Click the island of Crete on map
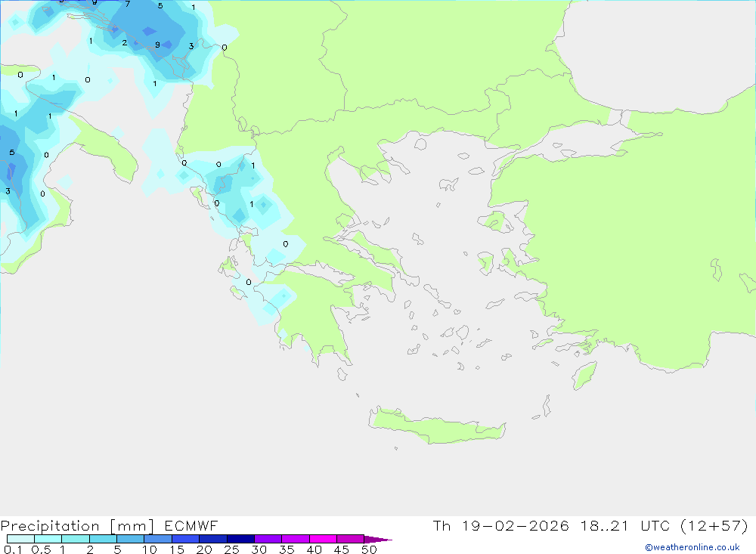 [x=436, y=426]
